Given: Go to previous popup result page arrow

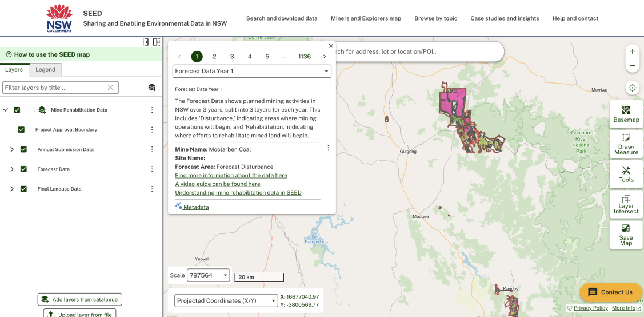Looking at the screenshot, I should pyautogui.click(x=179, y=57).
